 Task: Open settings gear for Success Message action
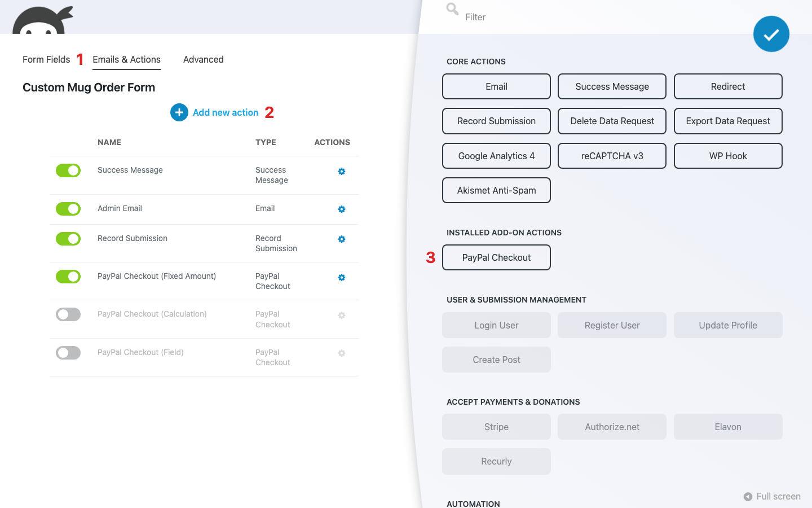(342, 171)
